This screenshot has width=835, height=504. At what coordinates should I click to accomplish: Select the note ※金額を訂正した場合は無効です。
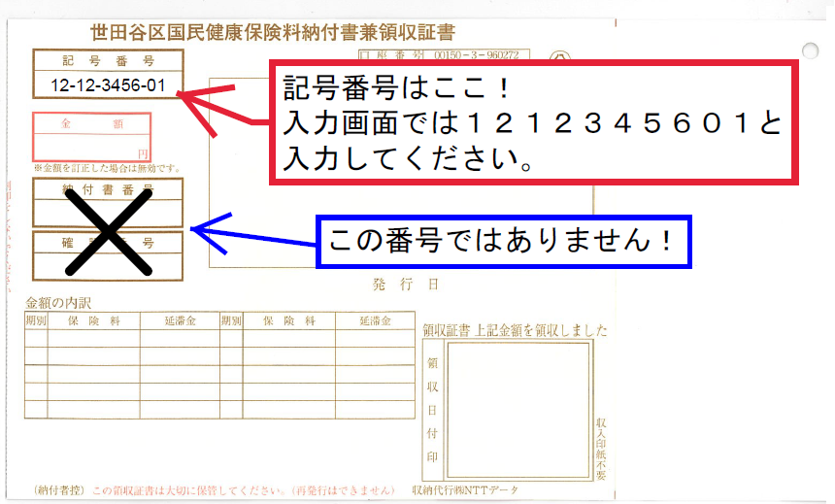coord(107,168)
